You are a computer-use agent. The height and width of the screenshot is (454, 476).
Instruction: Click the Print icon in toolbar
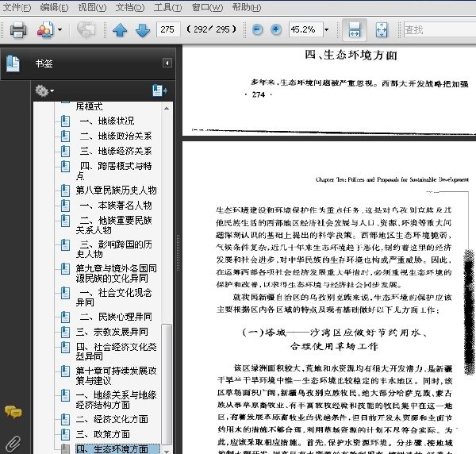(x=18, y=29)
